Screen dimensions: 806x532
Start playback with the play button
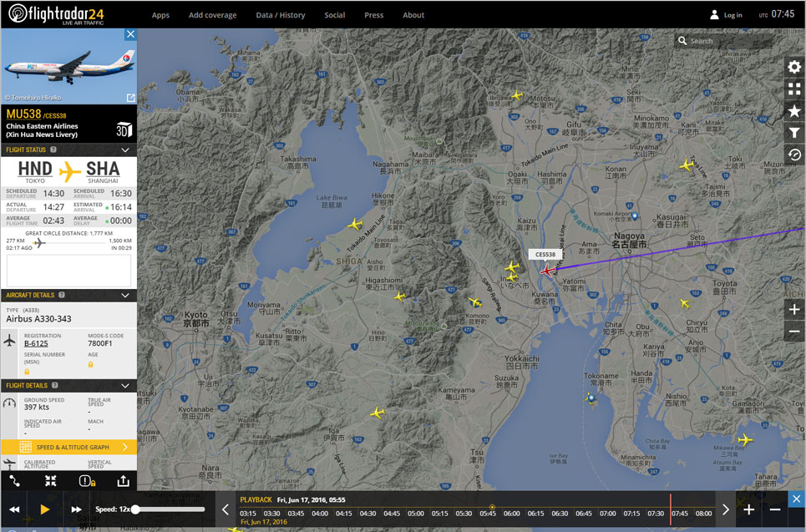(x=45, y=509)
